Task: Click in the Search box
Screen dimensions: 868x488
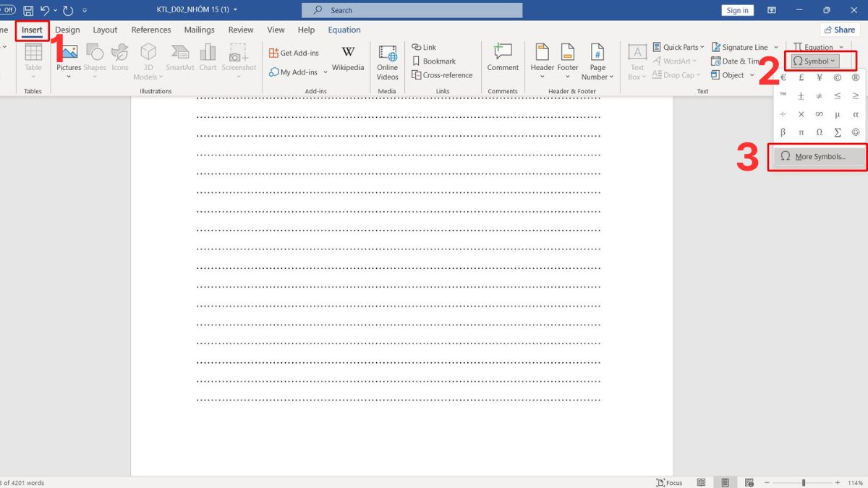Action: (412, 10)
